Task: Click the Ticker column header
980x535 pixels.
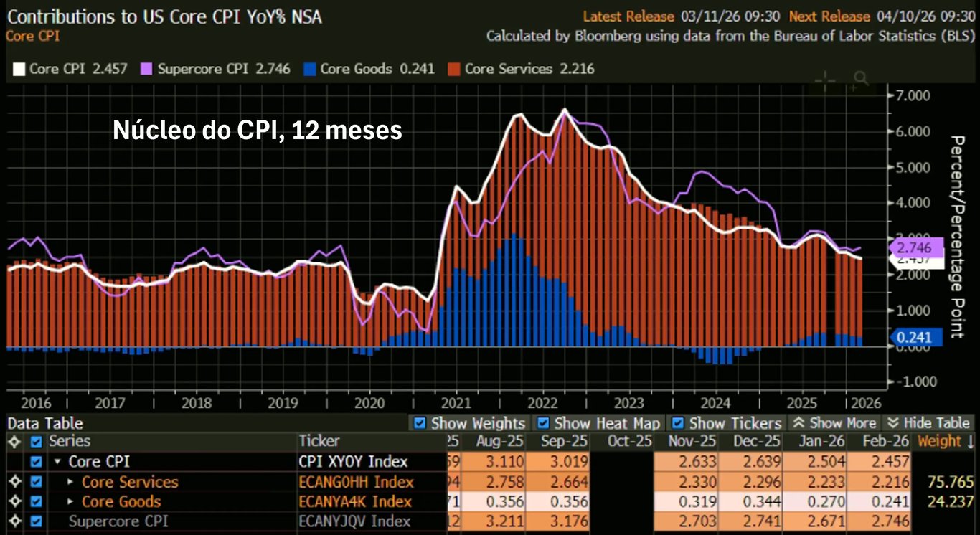Action: pos(319,441)
